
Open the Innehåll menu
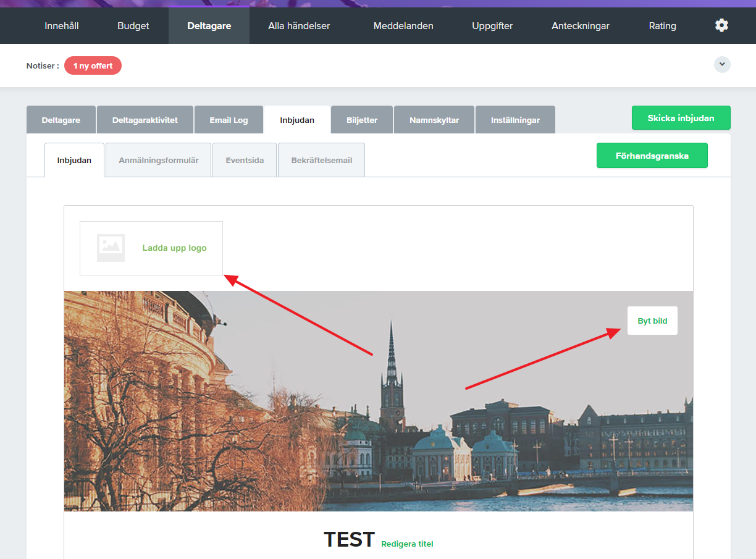tap(62, 26)
